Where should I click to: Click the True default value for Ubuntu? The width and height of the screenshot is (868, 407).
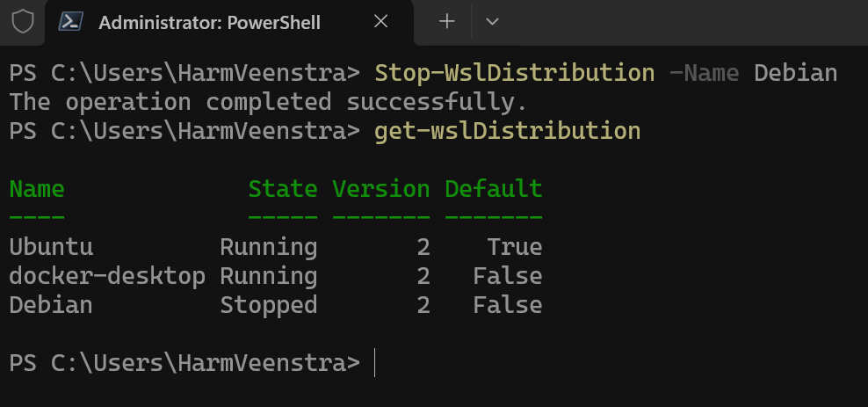click(514, 247)
